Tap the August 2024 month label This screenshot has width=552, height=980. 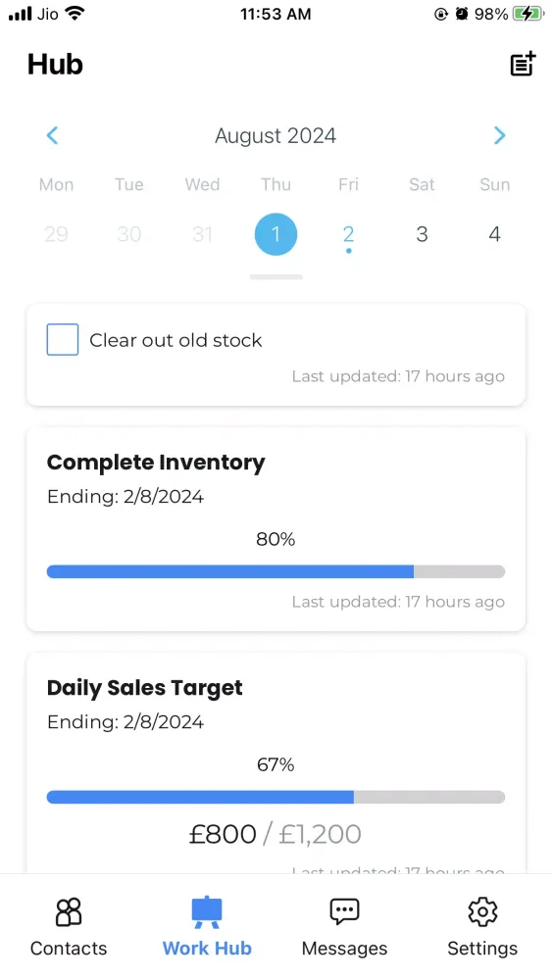276,135
